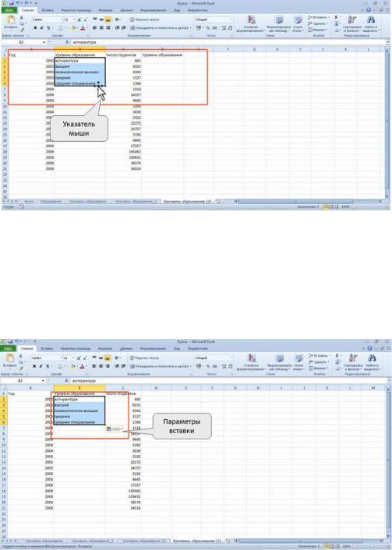
Task: Click Найти и выделить icon in upper window
Action: pos(371,20)
